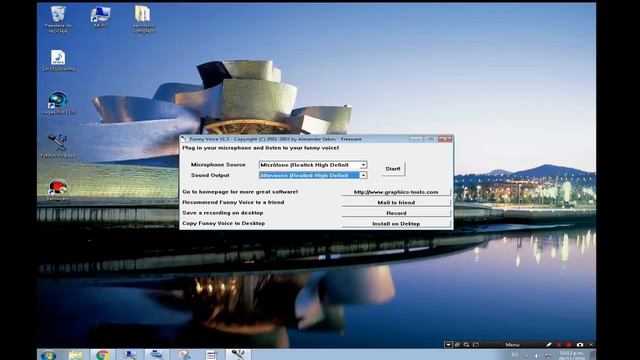Select the Sin título.wma audio file
Viewport: 640px width, 360px height.
tap(58, 60)
